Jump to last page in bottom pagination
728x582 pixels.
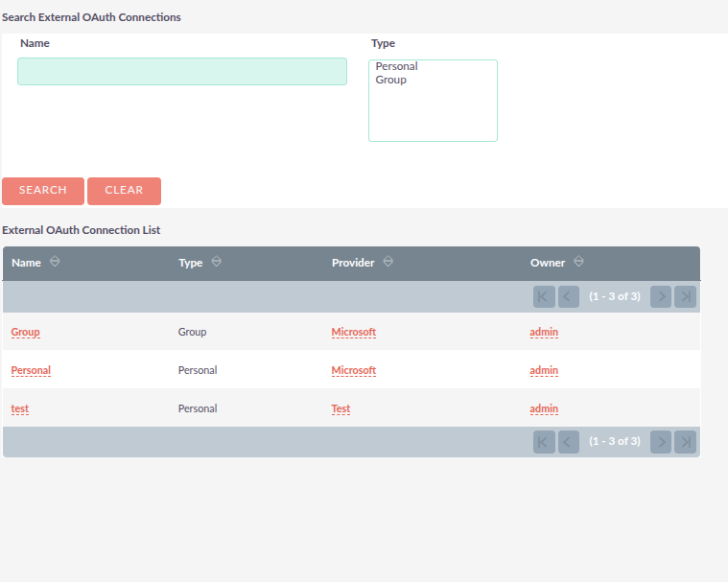685,441
